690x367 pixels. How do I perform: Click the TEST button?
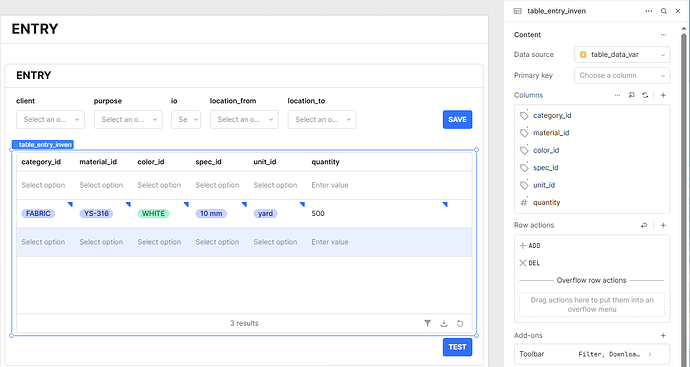[x=457, y=347]
